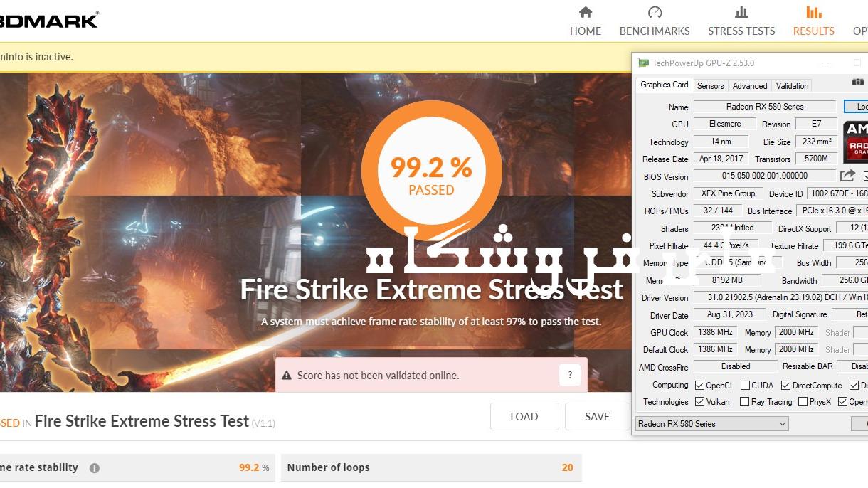Click the AMD CrossFire Disabled value
868x488 pixels.
point(736,366)
